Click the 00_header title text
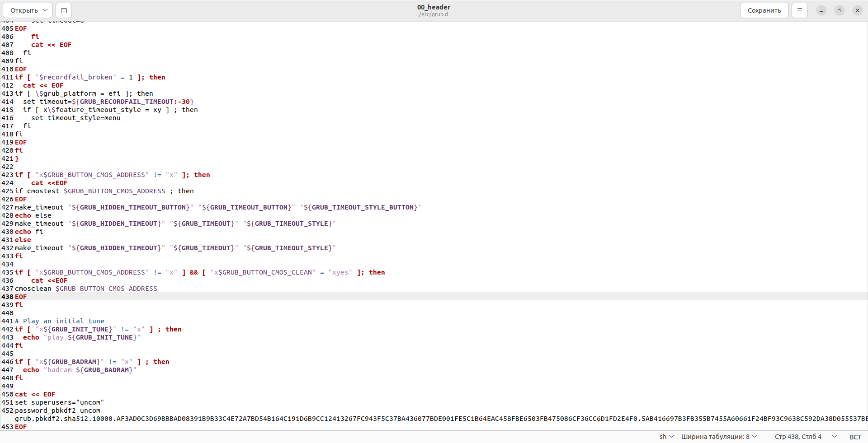 tap(434, 7)
